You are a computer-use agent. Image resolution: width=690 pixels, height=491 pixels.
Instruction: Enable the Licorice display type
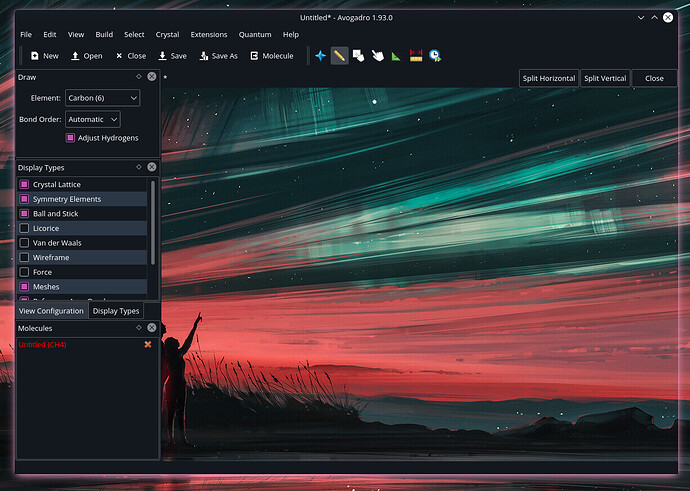24,228
